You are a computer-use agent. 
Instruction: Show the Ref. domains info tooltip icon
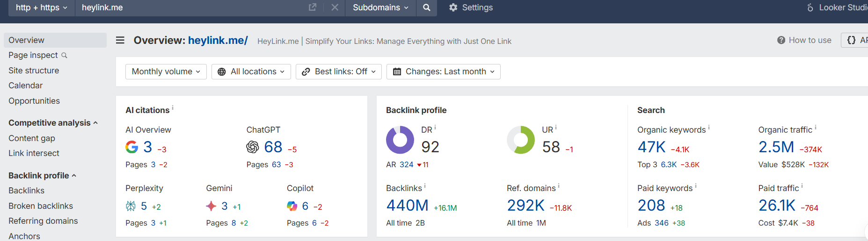[559, 186]
